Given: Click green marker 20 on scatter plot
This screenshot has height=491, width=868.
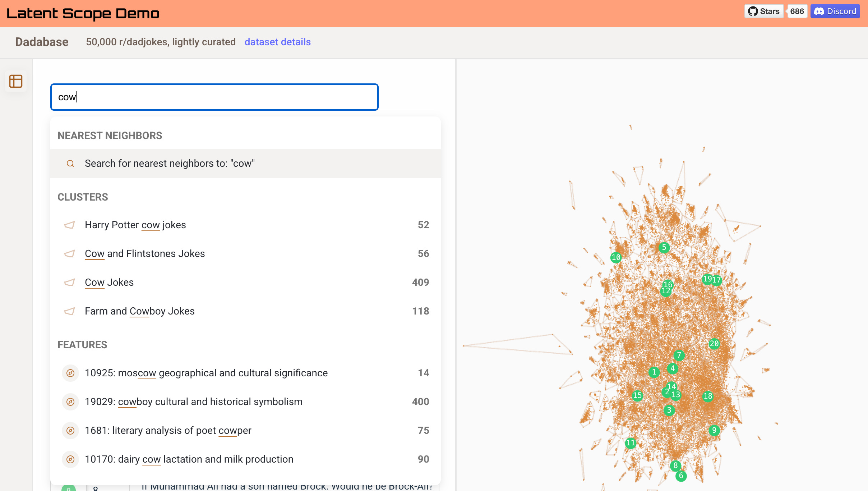Looking at the screenshot, I should (x=714, y=344).
